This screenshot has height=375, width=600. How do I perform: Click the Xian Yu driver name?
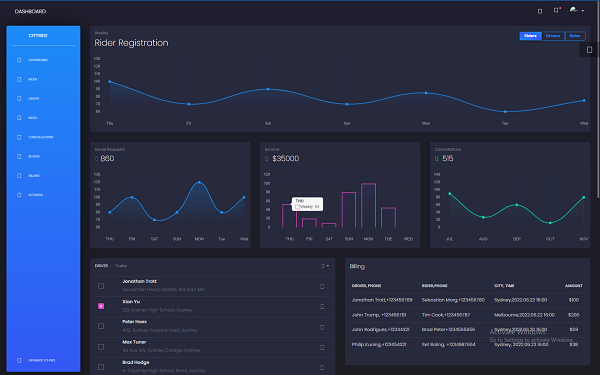click(x=131, y=302)
